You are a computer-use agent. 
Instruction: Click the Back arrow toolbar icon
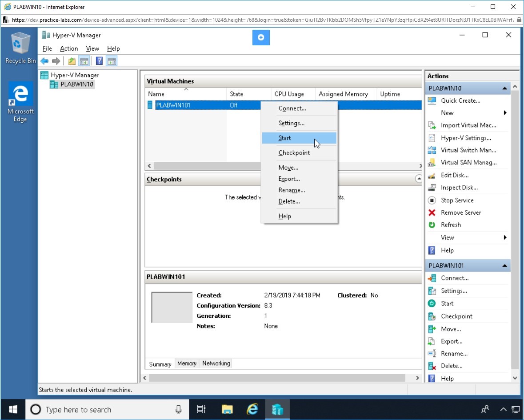point(44,61)
